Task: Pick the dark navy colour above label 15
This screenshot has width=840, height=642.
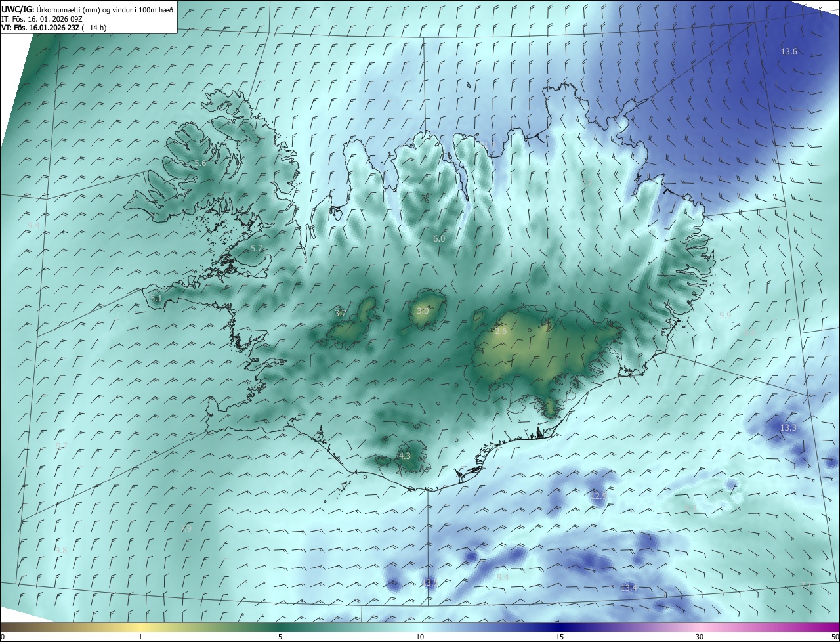Action: pos(560,628)
